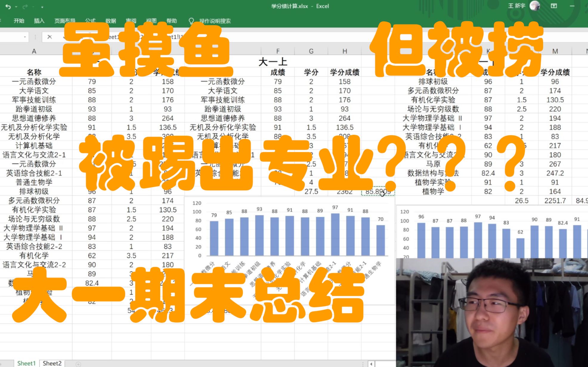
Task: Click the lightbulb Tell Me icon
Action: tap(191, 21)
